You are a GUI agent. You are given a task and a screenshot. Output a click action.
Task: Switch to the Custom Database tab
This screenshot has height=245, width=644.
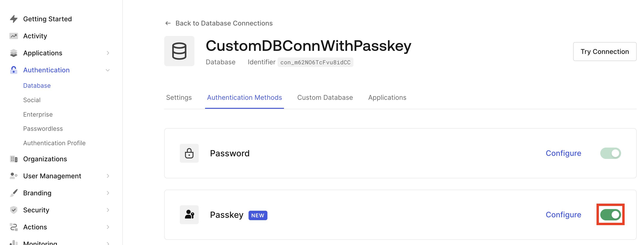(x=325, y=98)
